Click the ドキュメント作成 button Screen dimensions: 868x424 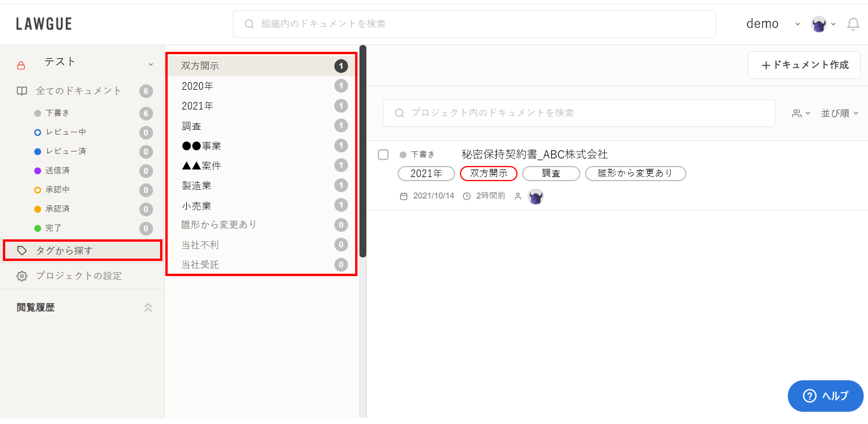(x=804, y=65)
